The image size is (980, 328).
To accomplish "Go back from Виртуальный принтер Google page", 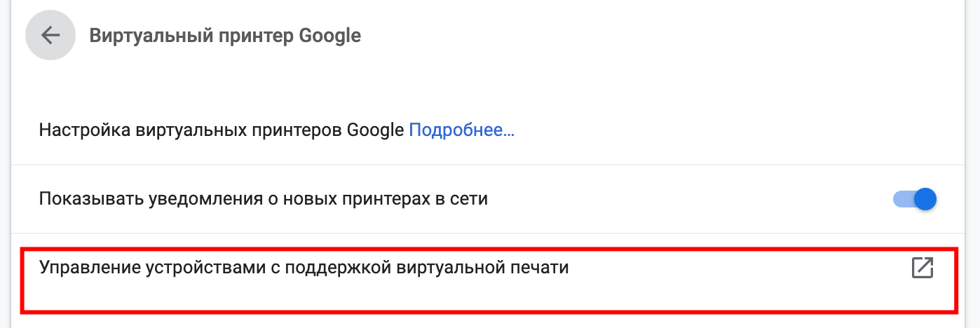I will pos(50,35).
